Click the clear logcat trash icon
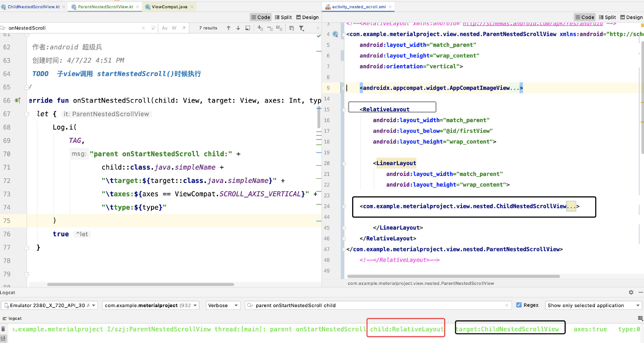644x343 pixels. coord(3,329)
